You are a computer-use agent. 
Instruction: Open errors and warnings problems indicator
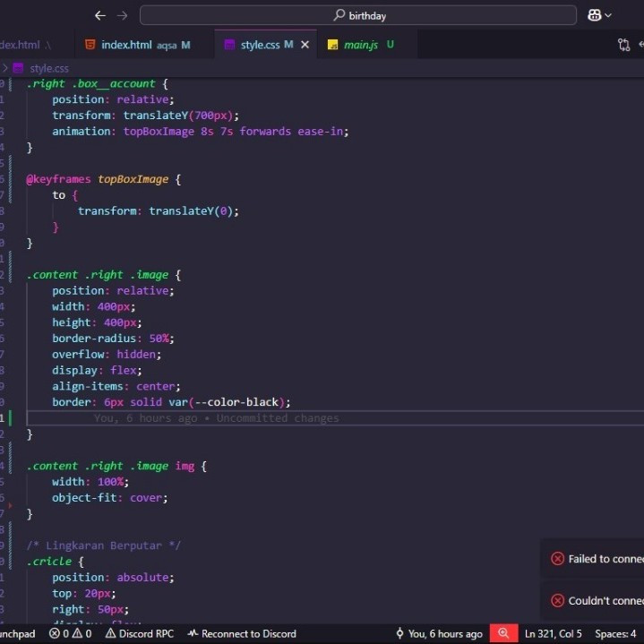click(x=70, y=633)
